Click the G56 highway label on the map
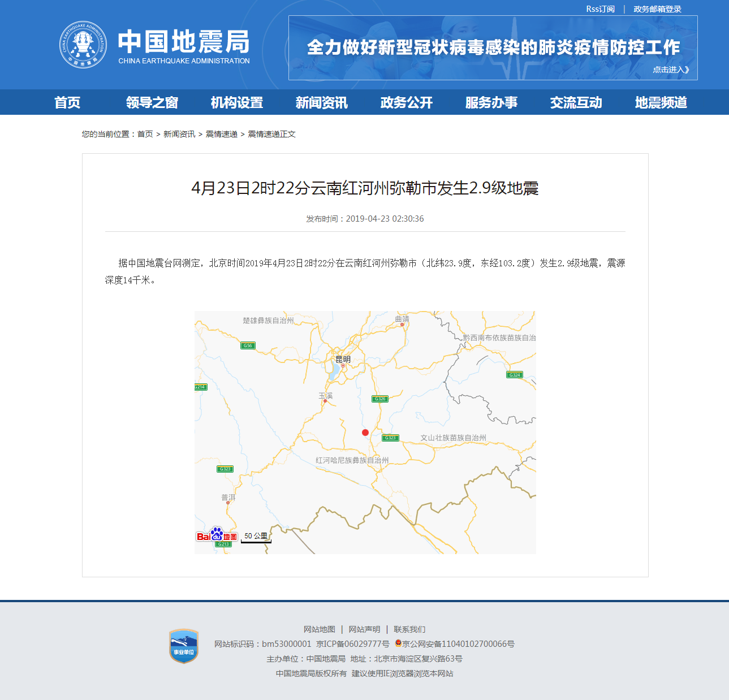 tap(247, 345)
